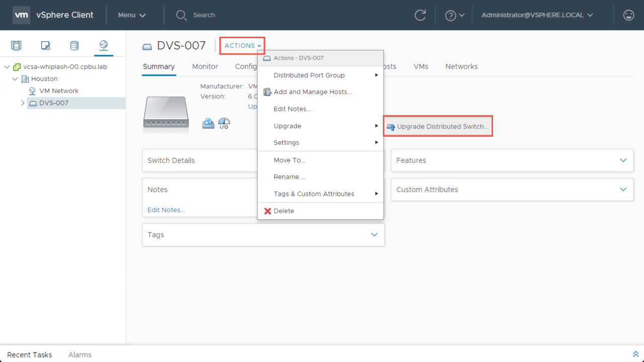Select the Houston datacenter item
This screenshot has width=644, height=362.
pyautogui.click(x=44, y=79)
